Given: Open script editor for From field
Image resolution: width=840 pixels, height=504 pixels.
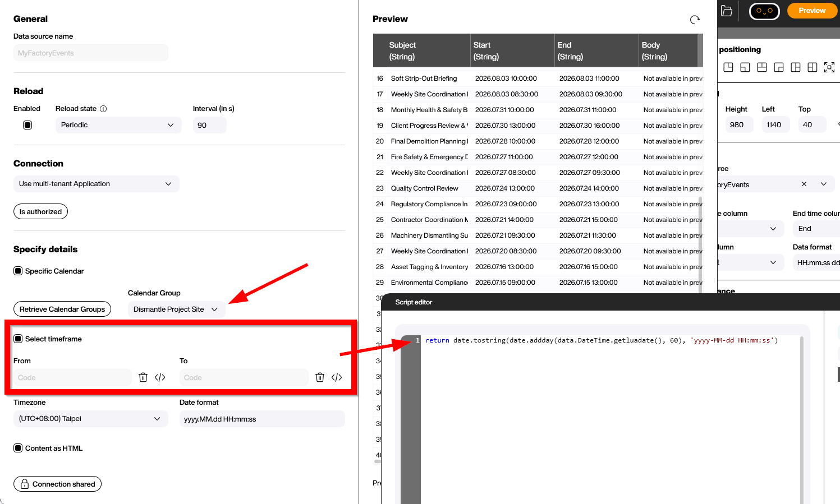Looking at the screenshot, I should [160, 377].
